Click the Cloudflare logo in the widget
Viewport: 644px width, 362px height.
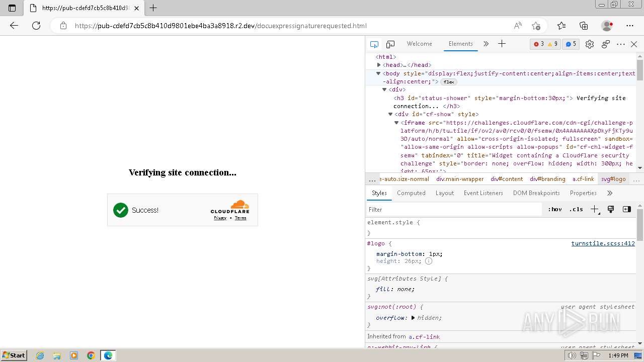click(x=230, y=207)
